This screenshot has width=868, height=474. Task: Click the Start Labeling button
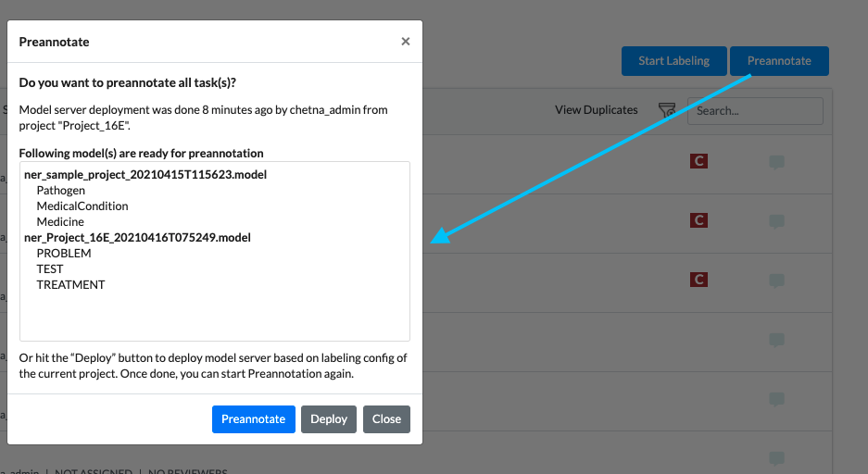[x=673, y=61]
